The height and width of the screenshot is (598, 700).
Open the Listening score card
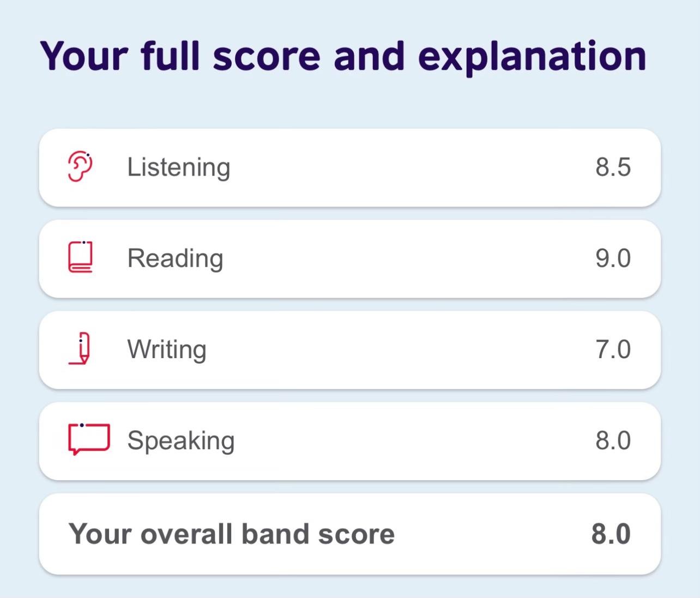click(x=350, y=167)
